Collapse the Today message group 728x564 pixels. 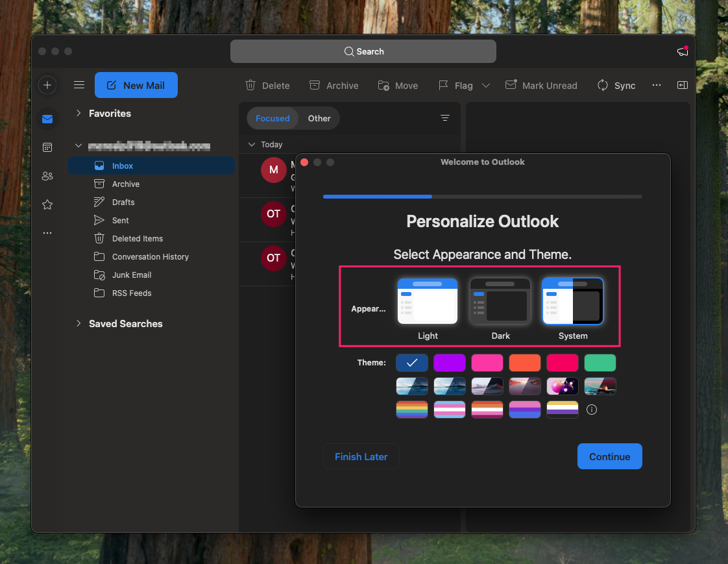pos(252,145)
